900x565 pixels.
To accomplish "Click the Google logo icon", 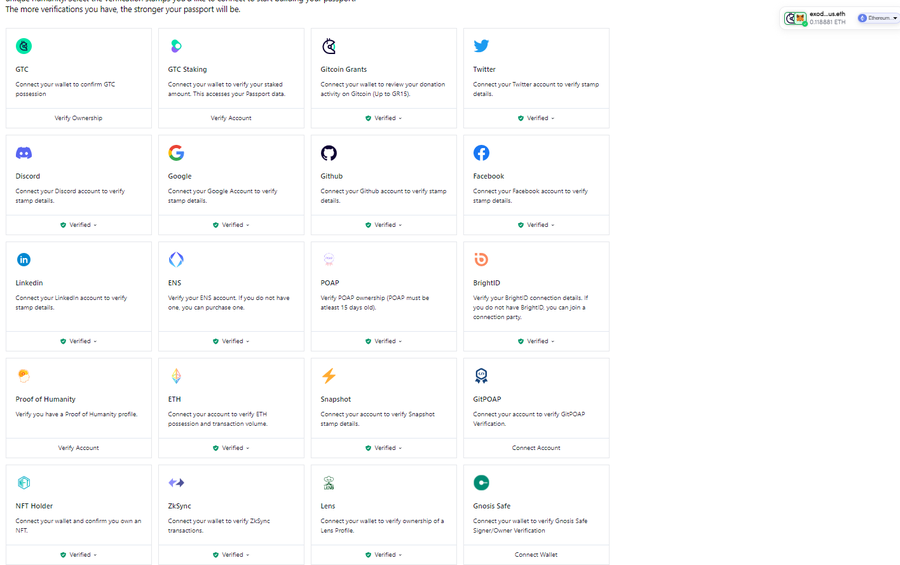I will (x=176, y=153).
